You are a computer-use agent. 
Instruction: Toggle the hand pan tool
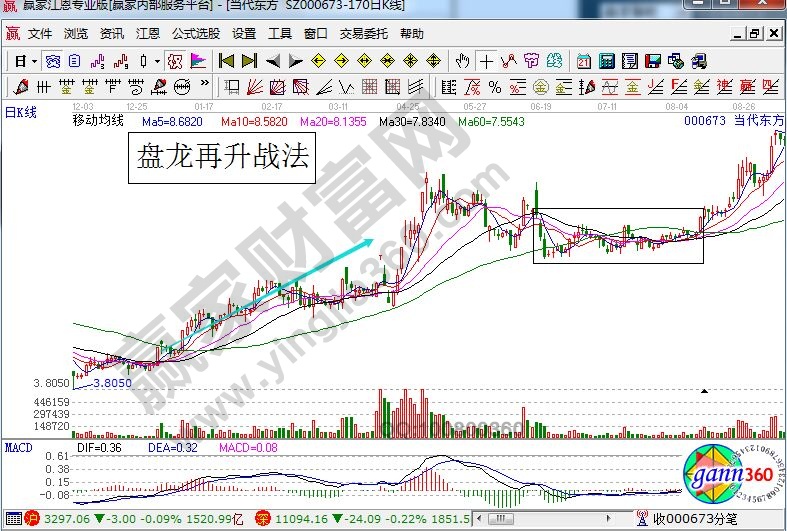coord(463,60)
